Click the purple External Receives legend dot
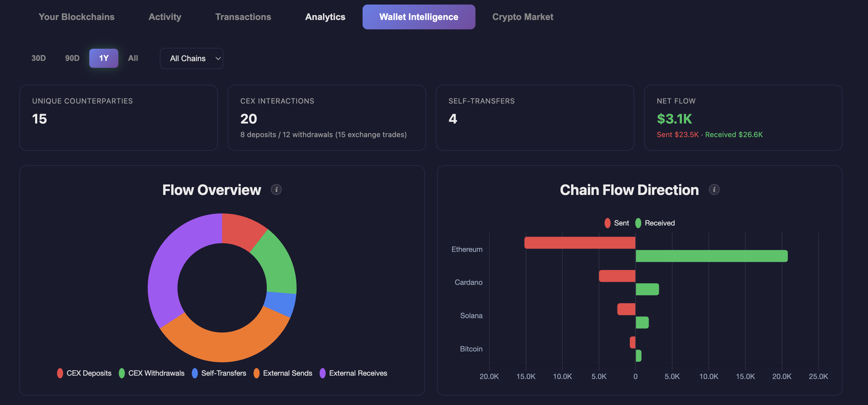This screenshot has height=405, width=868. (x=323, y=373)
